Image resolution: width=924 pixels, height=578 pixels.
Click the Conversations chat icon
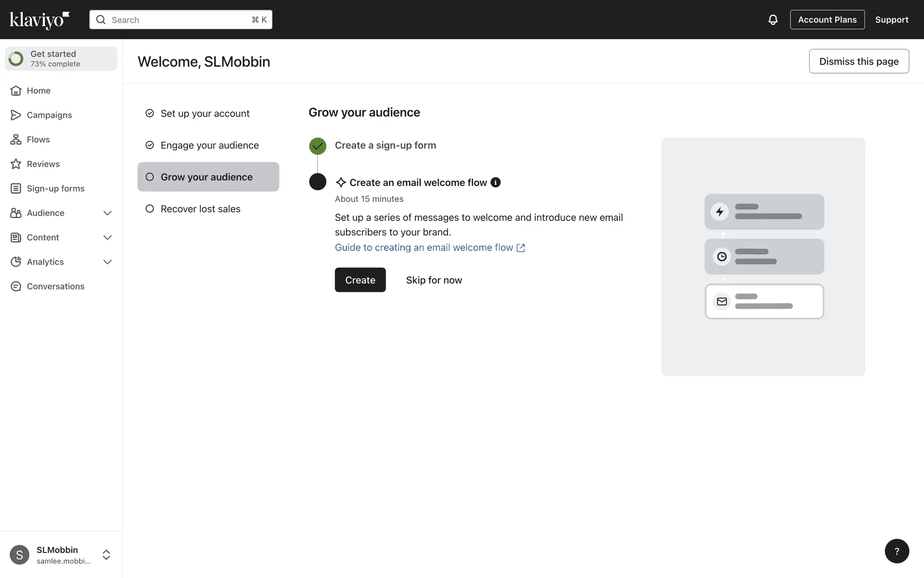[16, 287]
